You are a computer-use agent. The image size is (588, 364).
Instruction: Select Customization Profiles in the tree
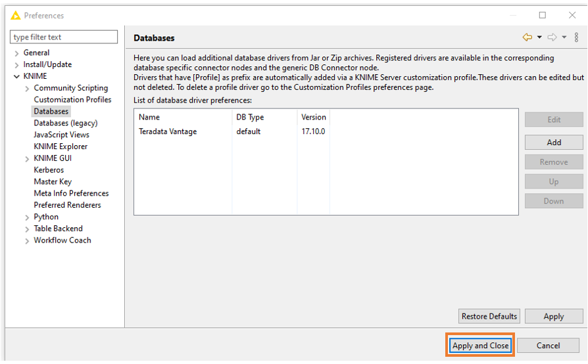pos(72,100)
